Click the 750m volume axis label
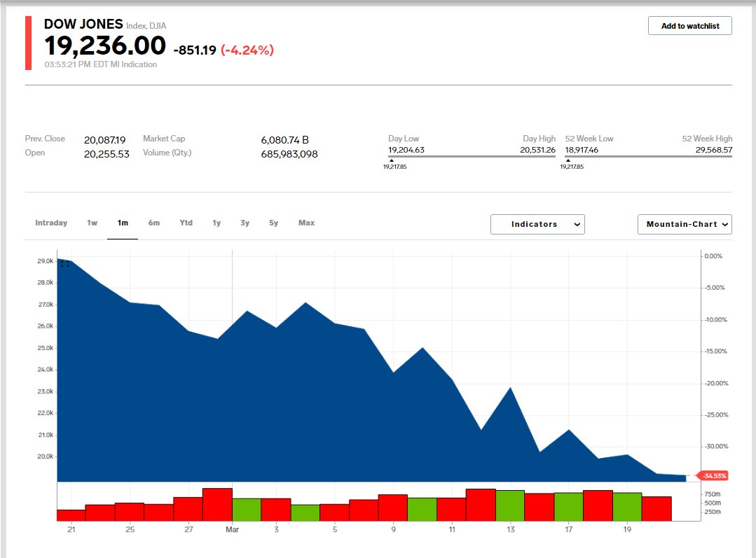756x558 pixels. [x=712, y=494]
